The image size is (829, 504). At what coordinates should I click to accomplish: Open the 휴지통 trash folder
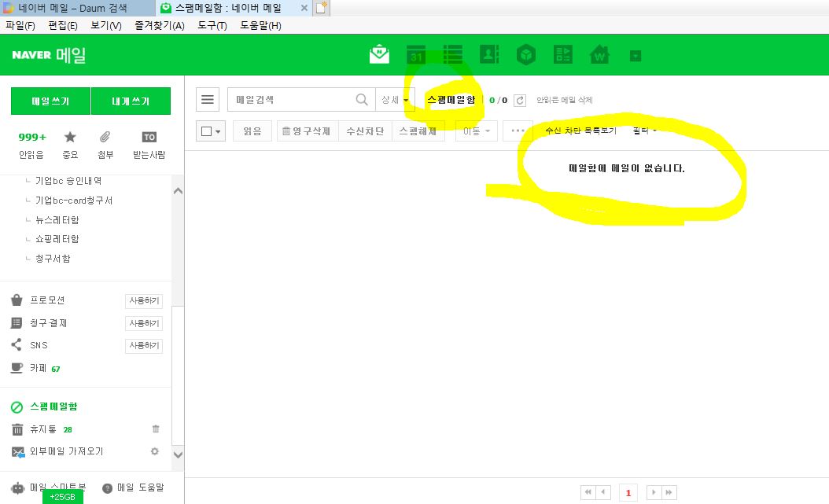click(x=41, y=429)
